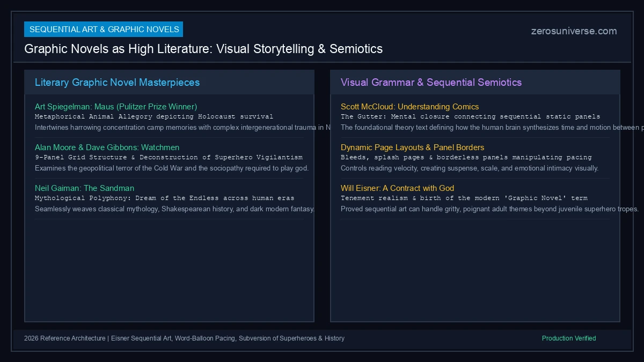Click the Cold War geopolitical terror description
The height and width of the screenshot is (362, 644).
[x=172, y=168]
